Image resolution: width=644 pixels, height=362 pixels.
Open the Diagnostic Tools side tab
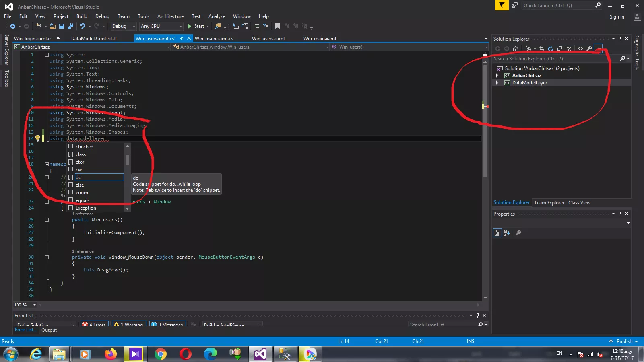[x=637, y=52]
